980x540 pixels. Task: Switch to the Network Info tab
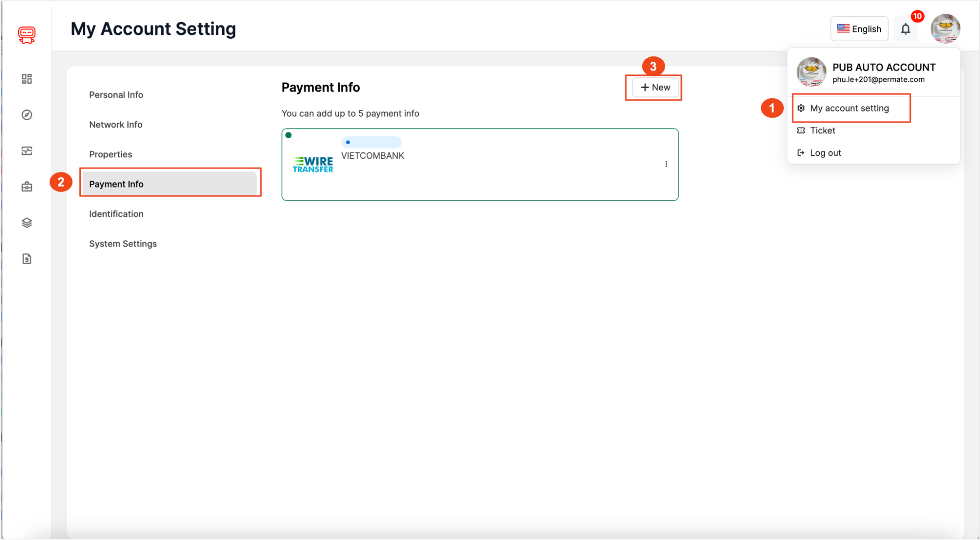115,124
